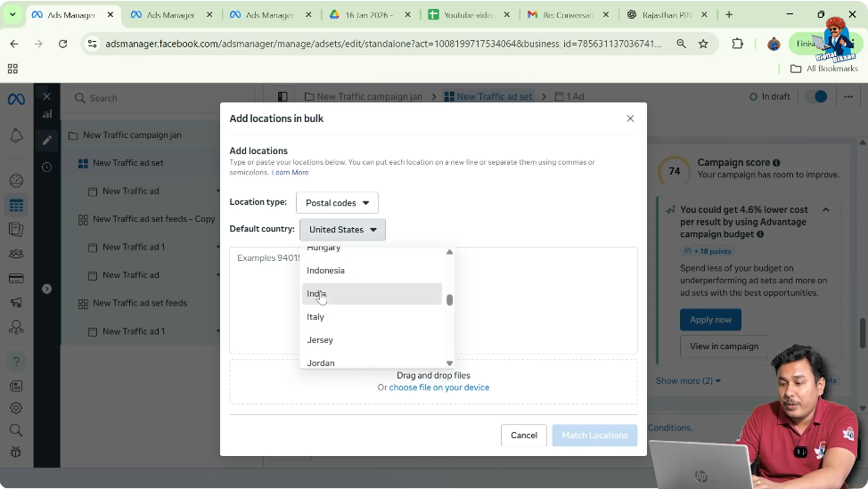This screenshot has width=868, height=489.
Task: Click choose file on your device link
Action: 439,387
